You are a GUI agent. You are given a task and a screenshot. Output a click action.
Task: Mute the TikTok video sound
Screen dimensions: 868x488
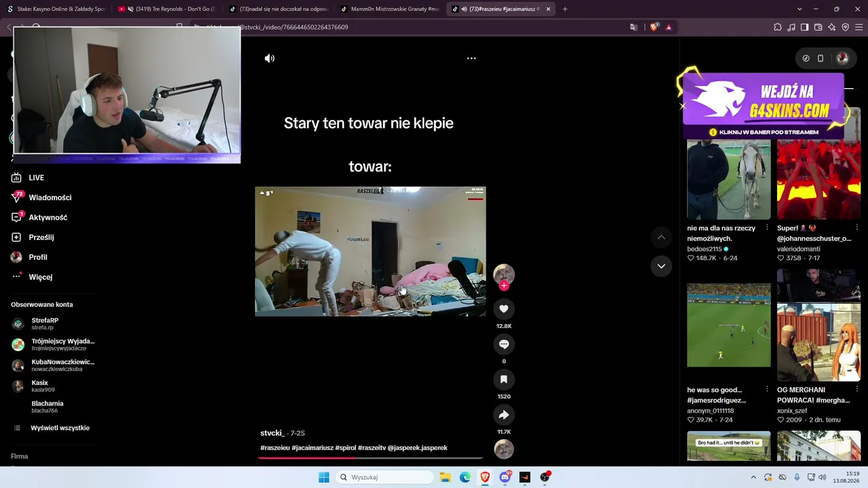pos(269,58)
